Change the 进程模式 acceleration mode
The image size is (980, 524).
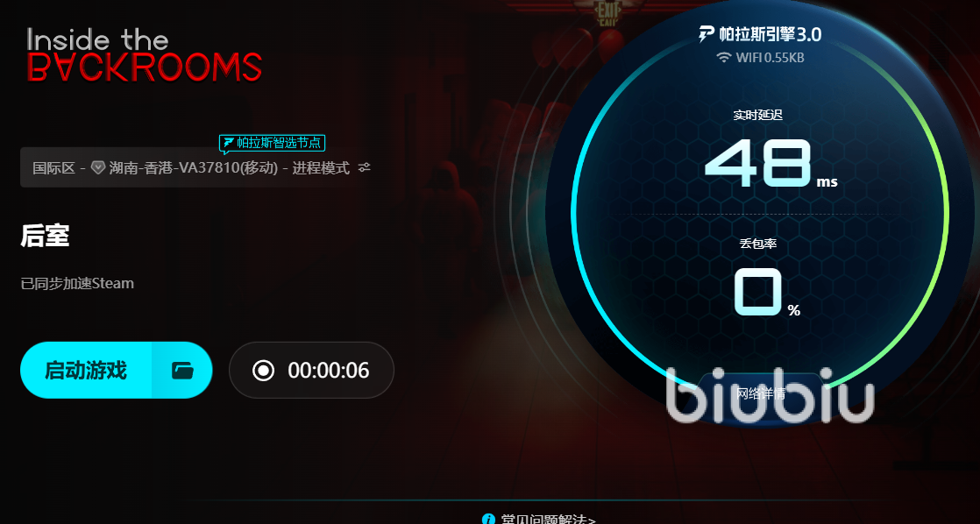[x=321, y=167]
